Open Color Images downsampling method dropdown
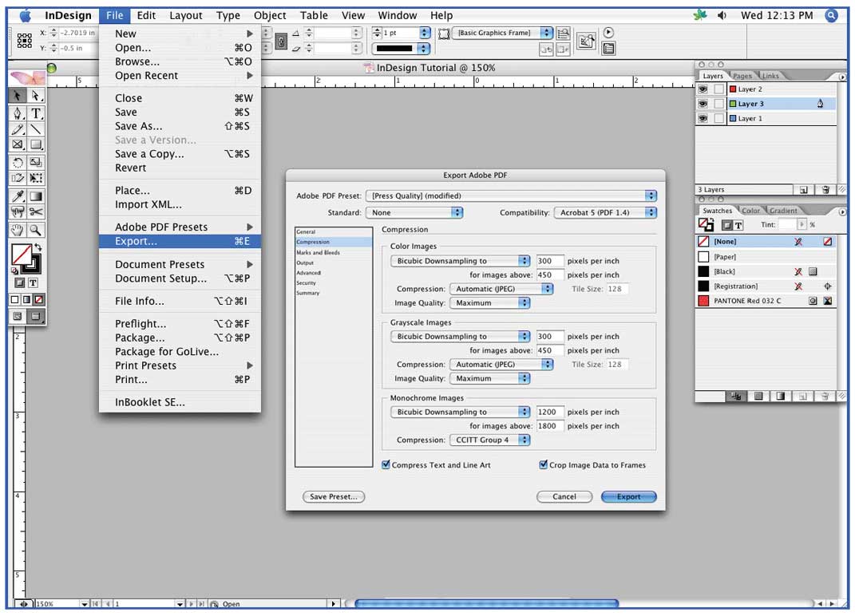Image resolution: width=855 pixels, height=616 pixels. pos(460,261)
